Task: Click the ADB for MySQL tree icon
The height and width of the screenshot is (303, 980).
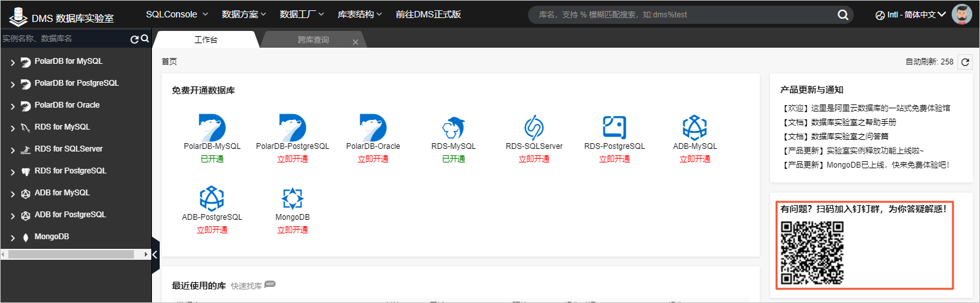Action: click(26, 193)
